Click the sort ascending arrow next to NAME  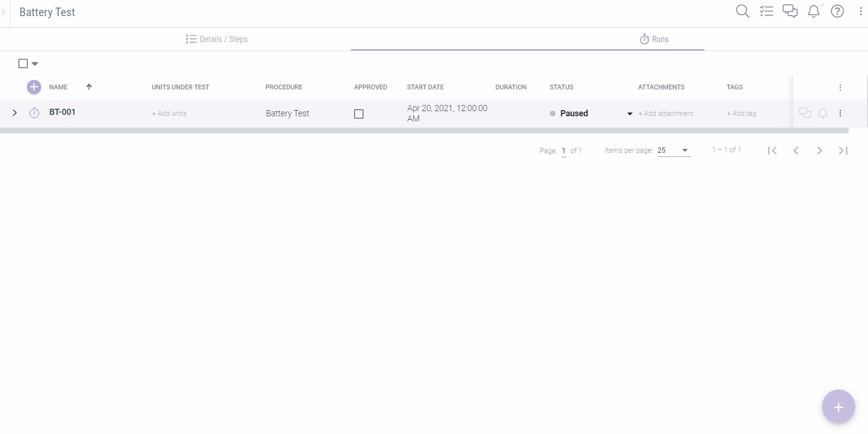tap(89, 87)
